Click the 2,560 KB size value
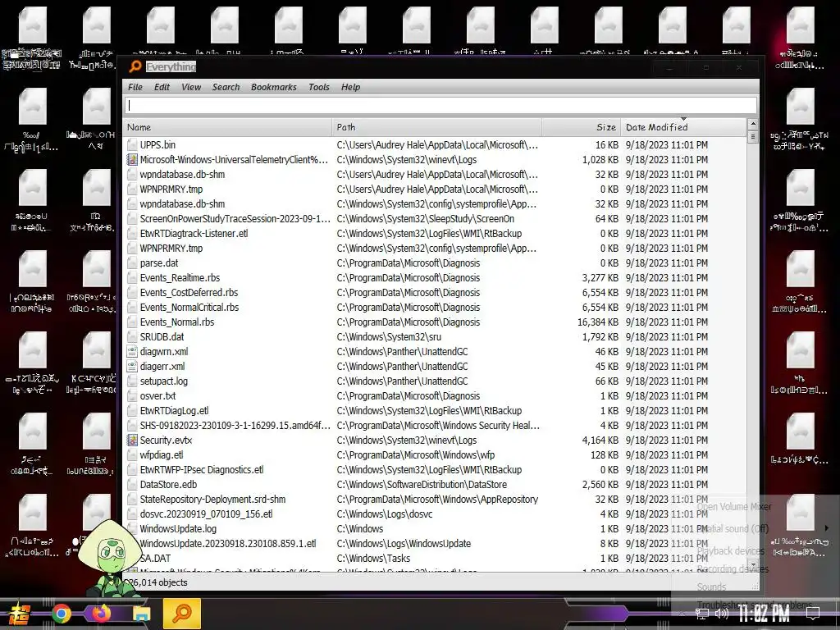 [x=600, y=484]
